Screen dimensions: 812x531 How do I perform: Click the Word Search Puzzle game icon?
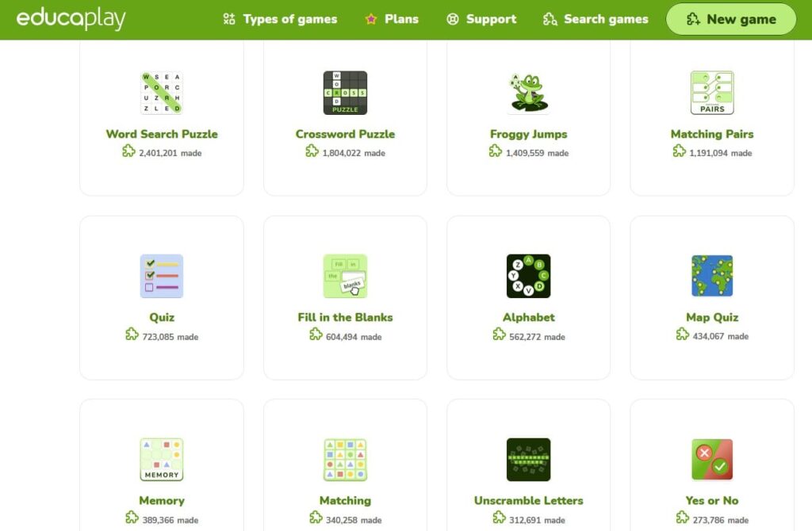(x=161, y=93)
